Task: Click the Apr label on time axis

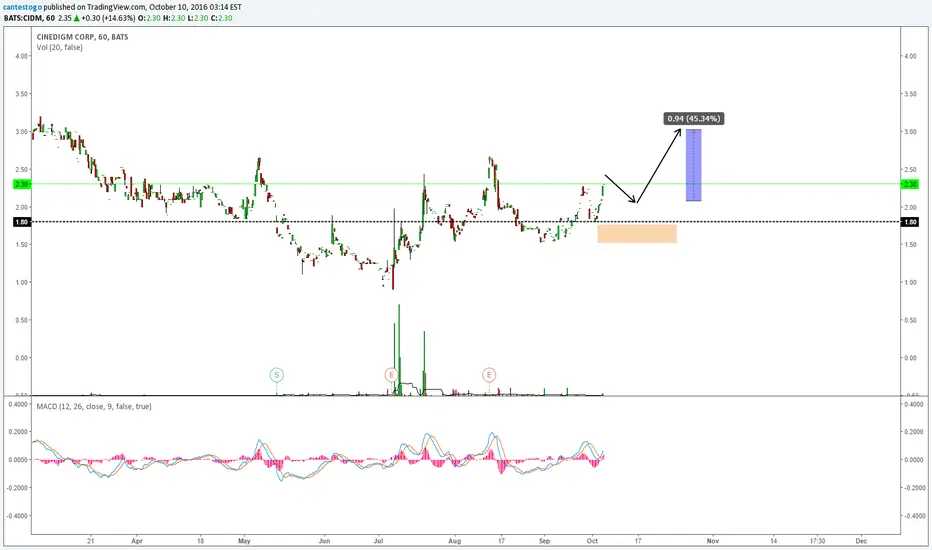Action: (137, 541)
